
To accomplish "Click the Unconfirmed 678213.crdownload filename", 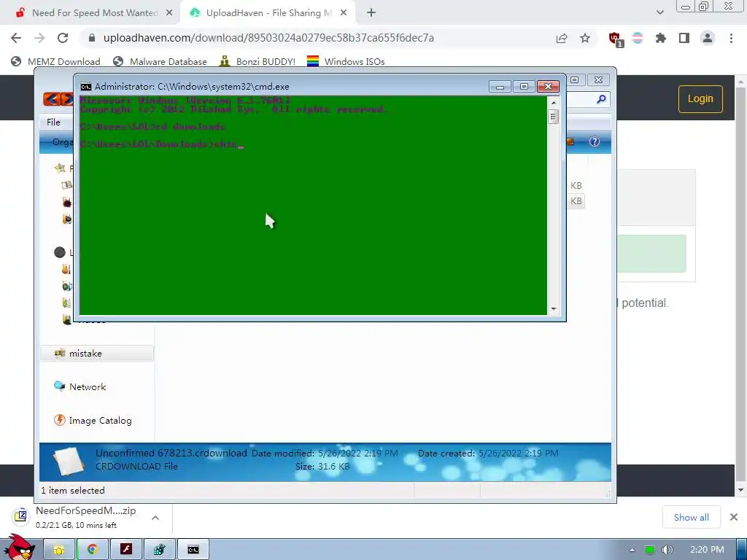I will 171,454.
